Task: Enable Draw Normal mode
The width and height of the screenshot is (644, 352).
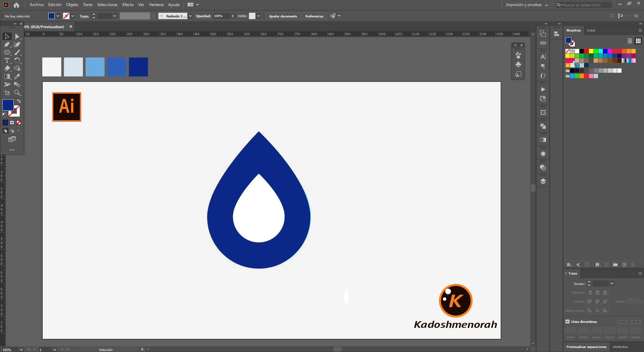Action: pyautogui.click(x=5, y=131)
